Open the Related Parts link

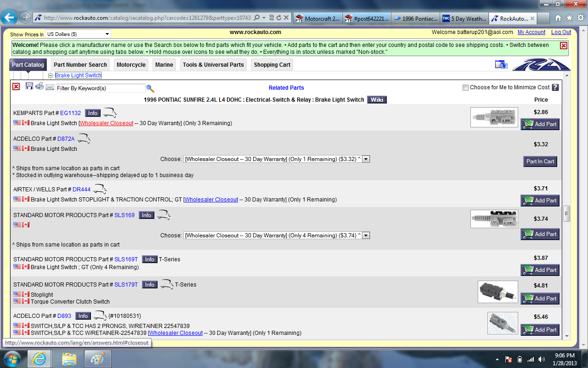point(286,88)
